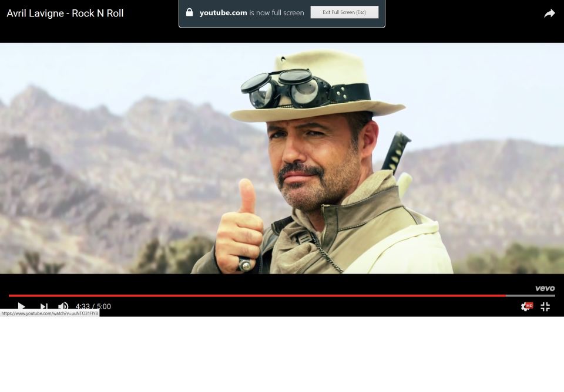Jump to the unplayed grey end of the progress bar

pos(530,296)
